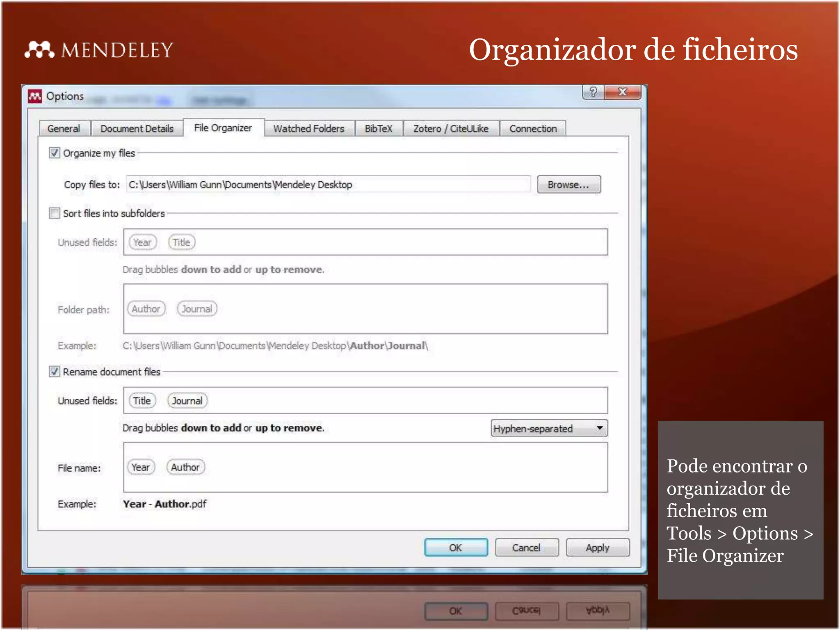Close the Options dialog with X
The image size is (840, 630).
622,92
